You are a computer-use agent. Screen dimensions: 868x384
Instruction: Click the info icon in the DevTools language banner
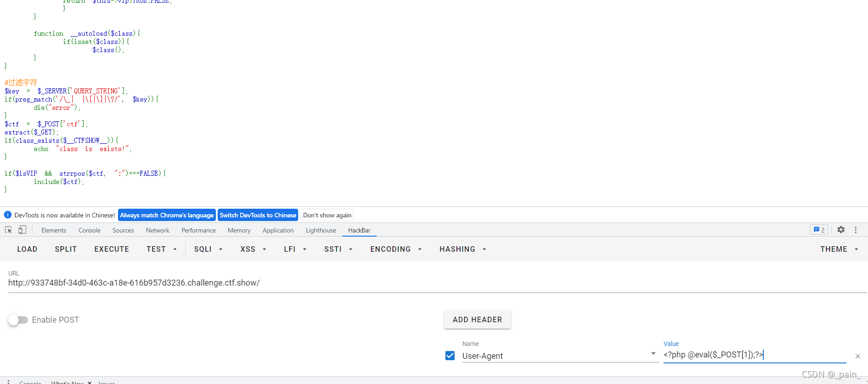(x=8, y=215)
